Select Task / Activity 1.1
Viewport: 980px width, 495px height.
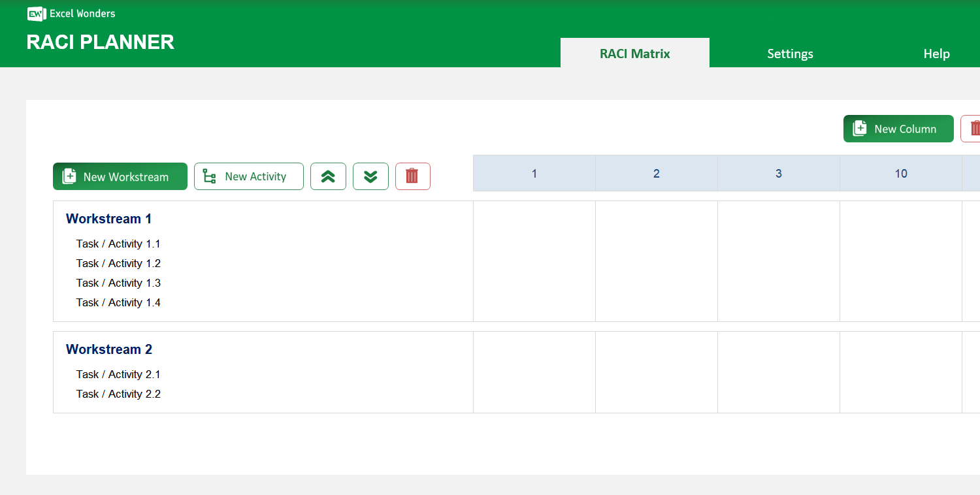point(118,244)
